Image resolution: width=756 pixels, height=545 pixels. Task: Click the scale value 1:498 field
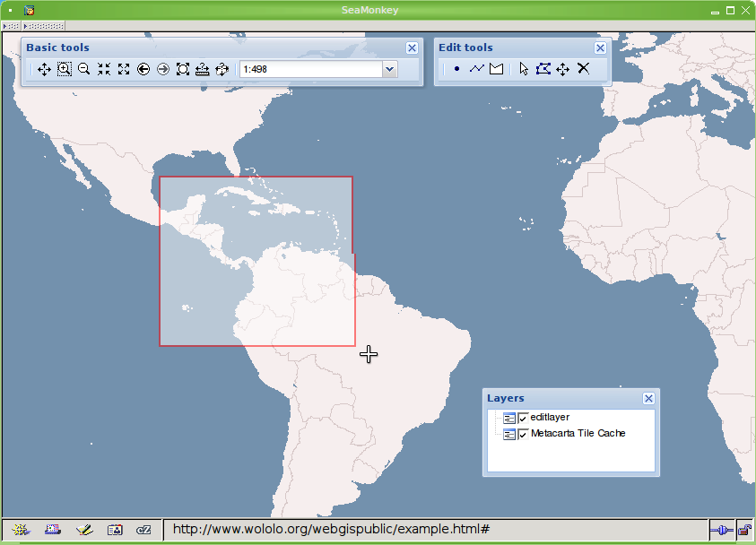(x=309, y=69)
